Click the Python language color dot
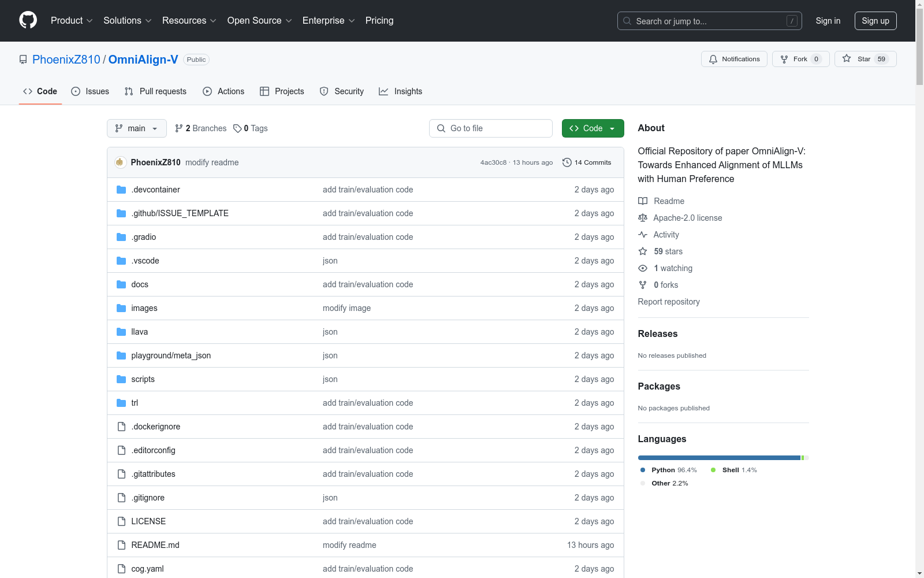The height and width of the screenshot is (578, 924). point(642,470)
